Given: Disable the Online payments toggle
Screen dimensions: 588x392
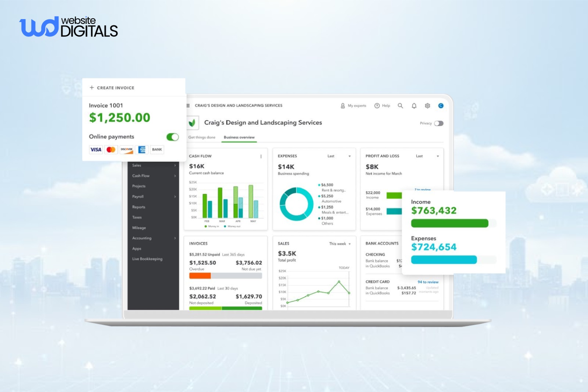Looking at the screenshot, I should click(x=172, y=137).
